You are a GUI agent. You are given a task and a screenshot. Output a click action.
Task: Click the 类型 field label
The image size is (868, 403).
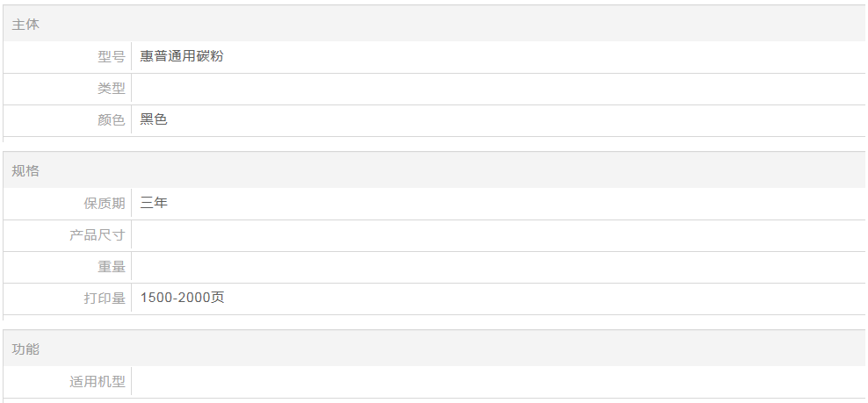pyautogui.click(x=111, y=89)
